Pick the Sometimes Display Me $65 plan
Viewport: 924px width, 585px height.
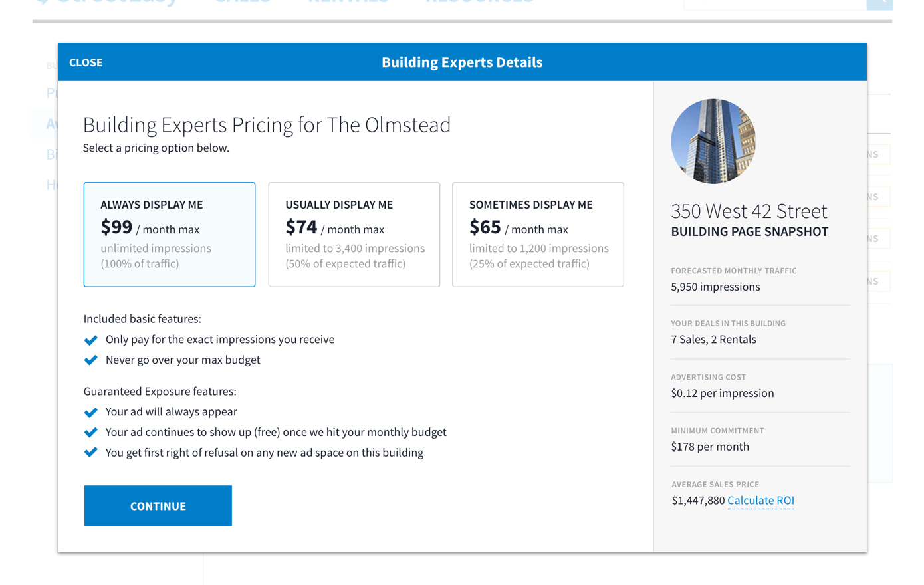[x=538, y=235]
